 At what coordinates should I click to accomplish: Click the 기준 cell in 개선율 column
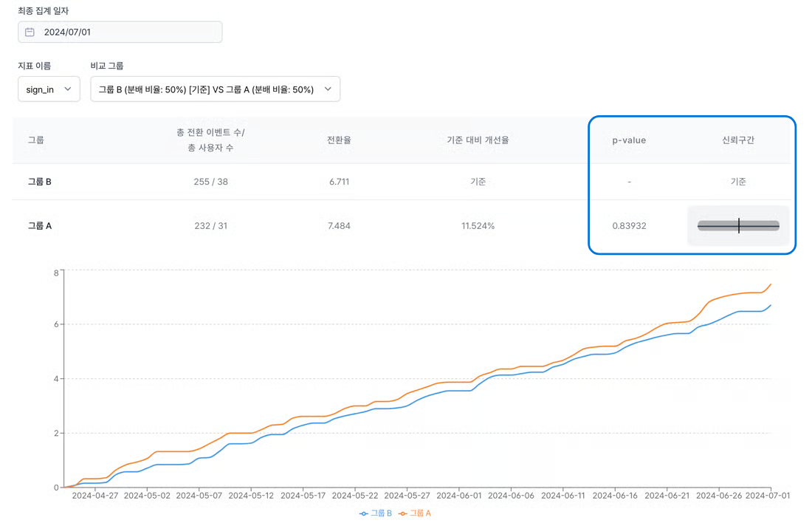click(x=478, y=182)
